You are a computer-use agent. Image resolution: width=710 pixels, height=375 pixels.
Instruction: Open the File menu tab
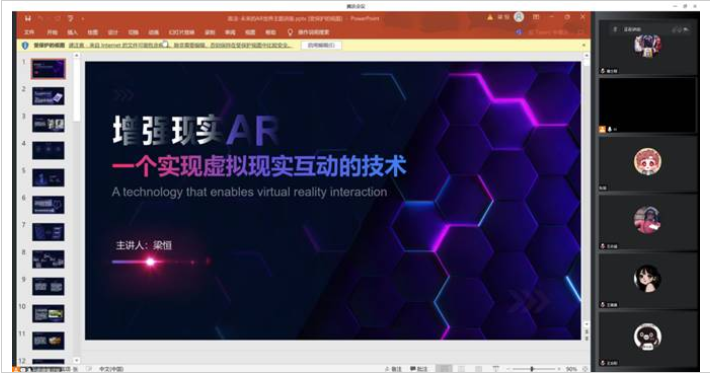(x=29, y=32)
